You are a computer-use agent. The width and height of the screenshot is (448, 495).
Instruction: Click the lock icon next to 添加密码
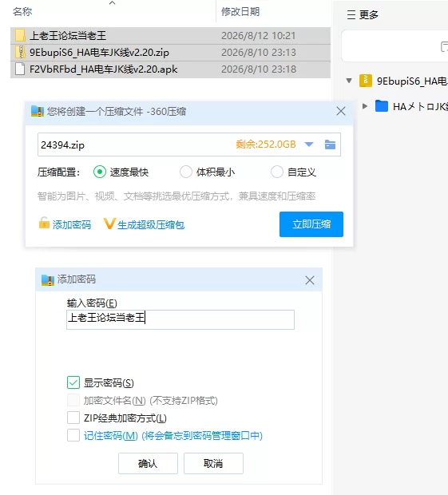(x=44, y=223)
